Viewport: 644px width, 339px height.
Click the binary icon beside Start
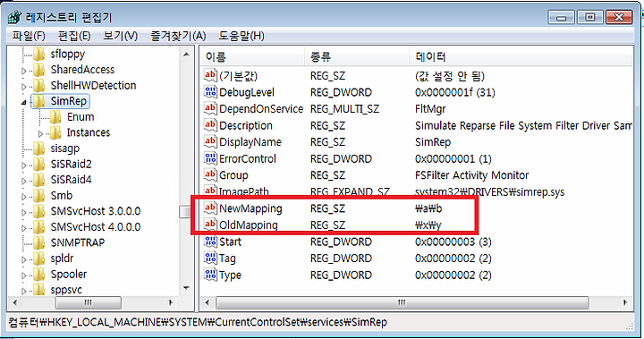pyautogui.click(x=210, y=242)
